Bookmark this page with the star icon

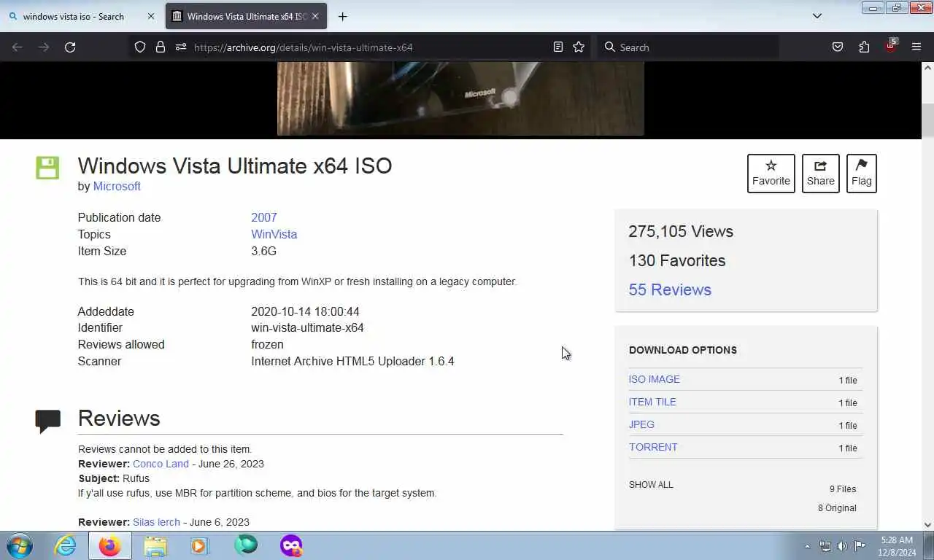click(579, 47)
